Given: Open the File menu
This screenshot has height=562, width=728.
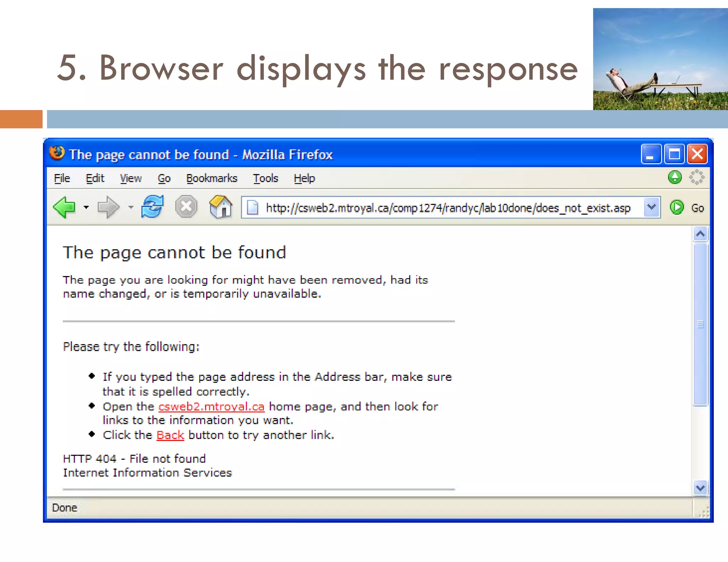Looking at the screenshot, I should coord(62,178).
